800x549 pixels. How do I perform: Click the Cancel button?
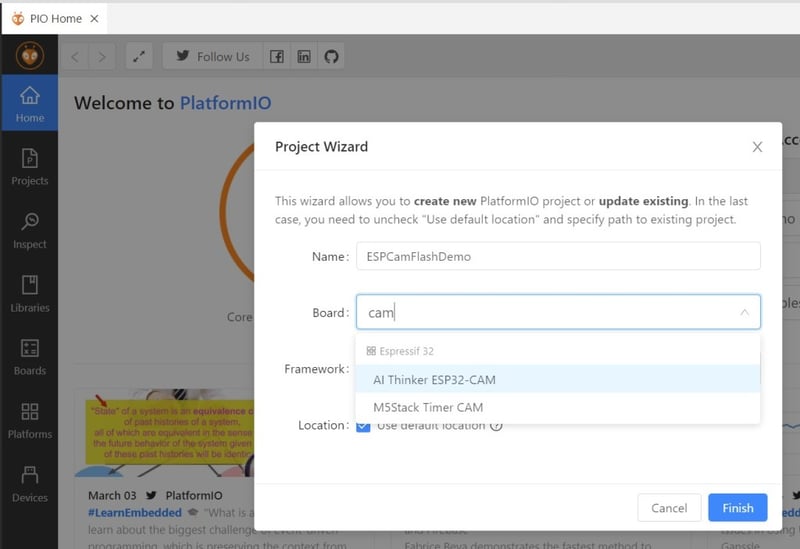[x=669, y=508]
